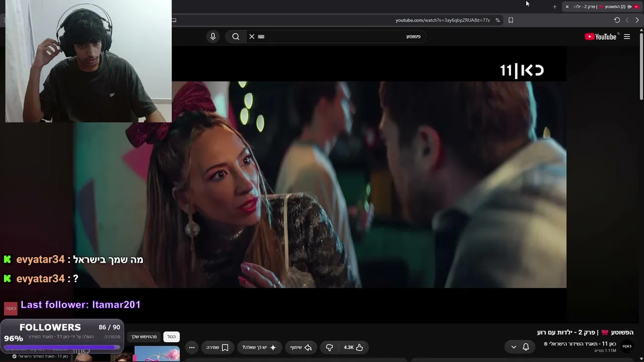This screenshot has width=644, height=362.
Task: Click the page vertical scrollbar
Action: click(641, 65)
